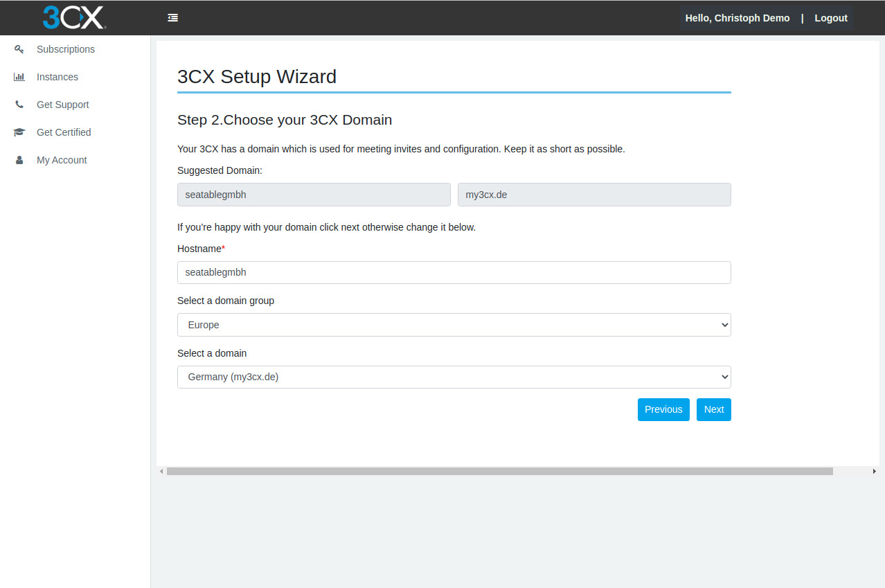Open the domain group dropdown showing Europe
This screenshot has width=885, height=588.
(454, 325)
